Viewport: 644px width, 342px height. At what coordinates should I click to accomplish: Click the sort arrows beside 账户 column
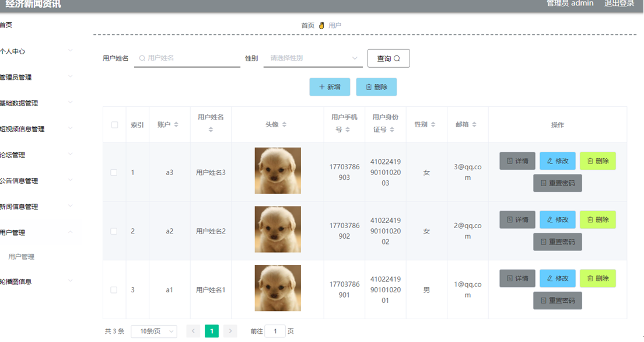pyautogui.click(x=176, y=124)
